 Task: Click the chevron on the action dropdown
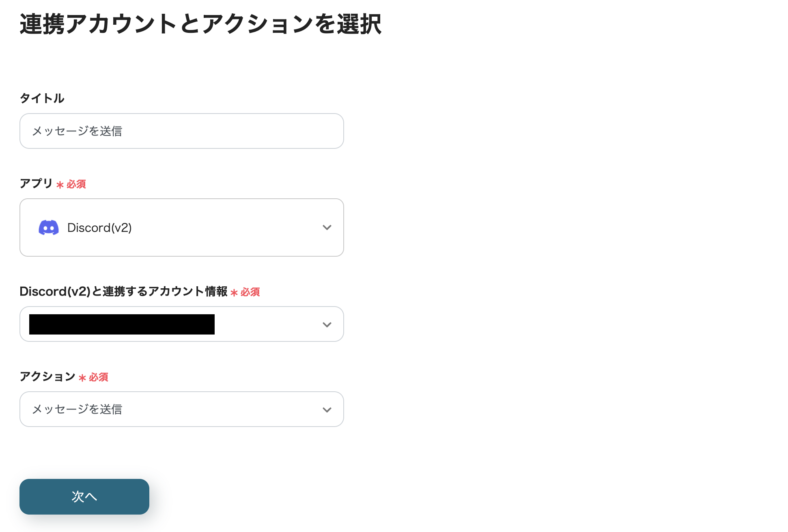[327, 409]
